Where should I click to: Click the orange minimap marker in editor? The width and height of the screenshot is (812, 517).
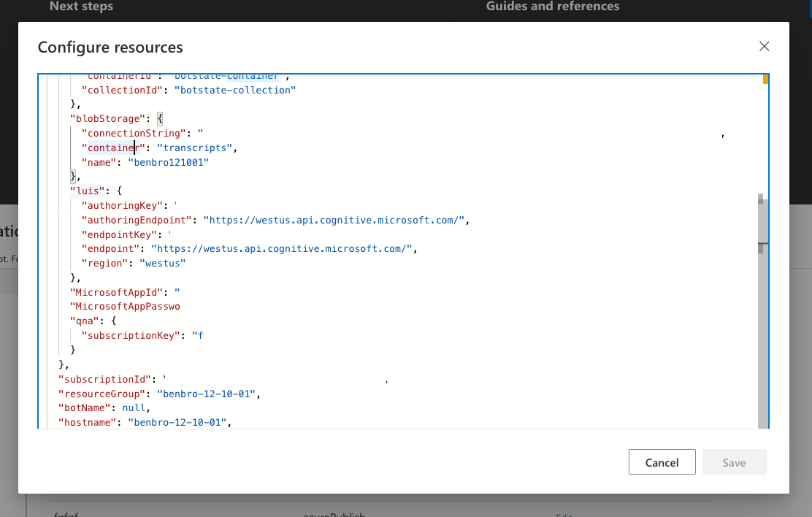pos(765,77)
